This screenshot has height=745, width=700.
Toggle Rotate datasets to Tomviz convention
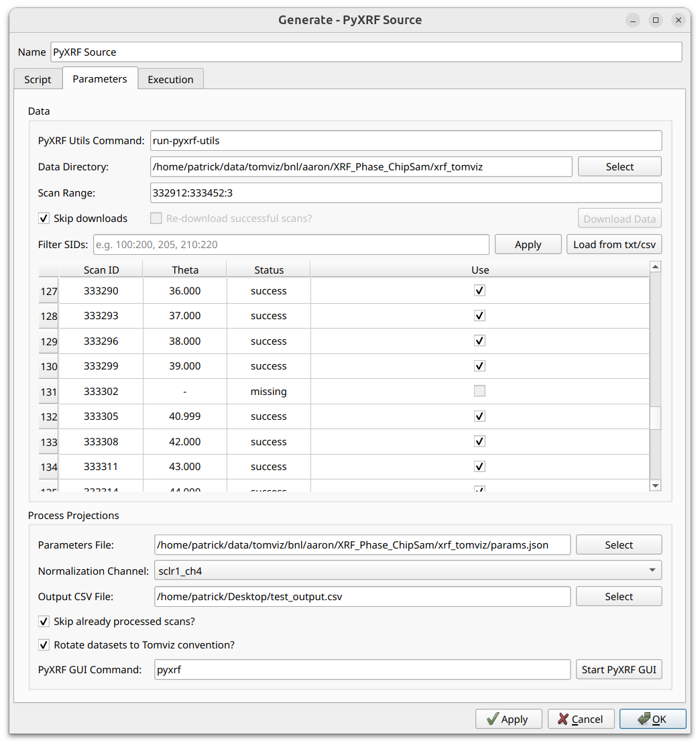pyautogui.click(x=44, y=644)
